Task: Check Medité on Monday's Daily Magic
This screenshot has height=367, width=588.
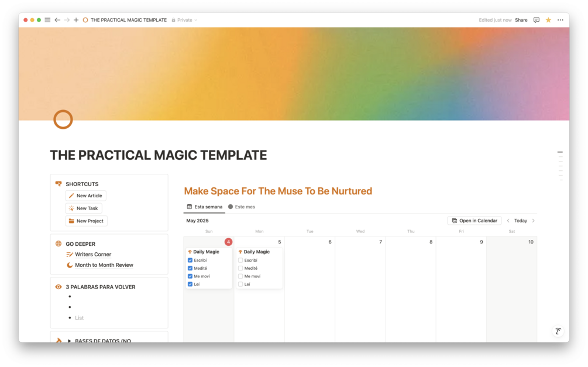Action: click(x=240, y=268)
